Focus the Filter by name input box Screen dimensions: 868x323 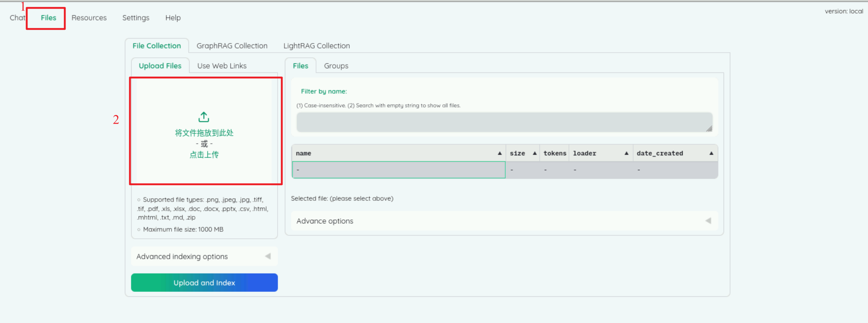[504, 122]
